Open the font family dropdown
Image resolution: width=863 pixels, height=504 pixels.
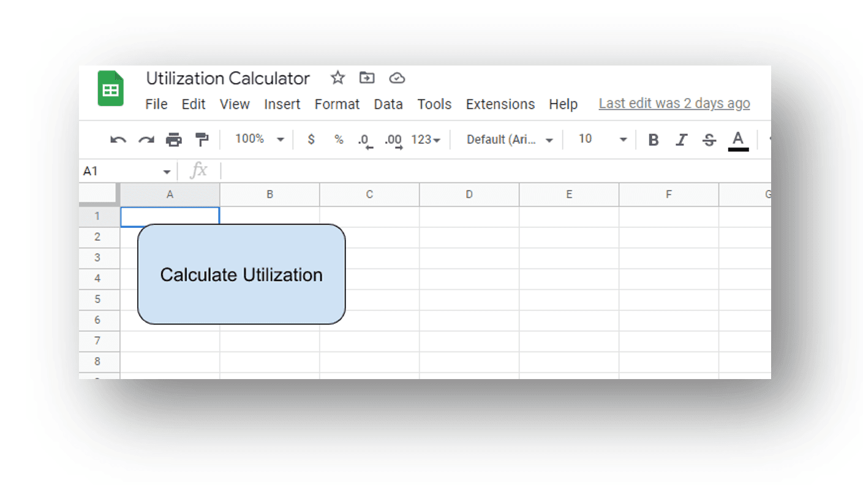(x=510, y=140)
